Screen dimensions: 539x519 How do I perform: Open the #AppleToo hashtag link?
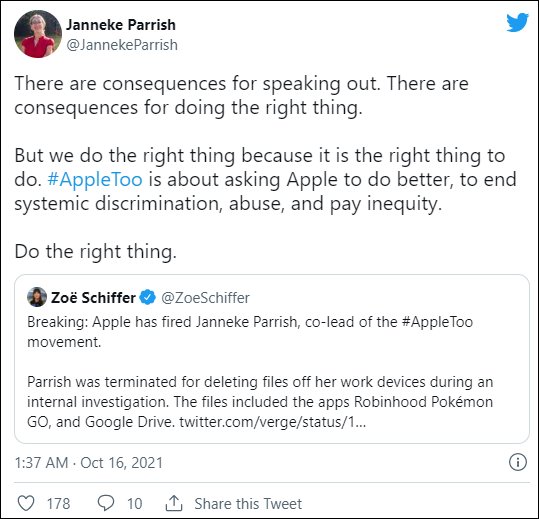pyautogui.click(x=95, y=179)
